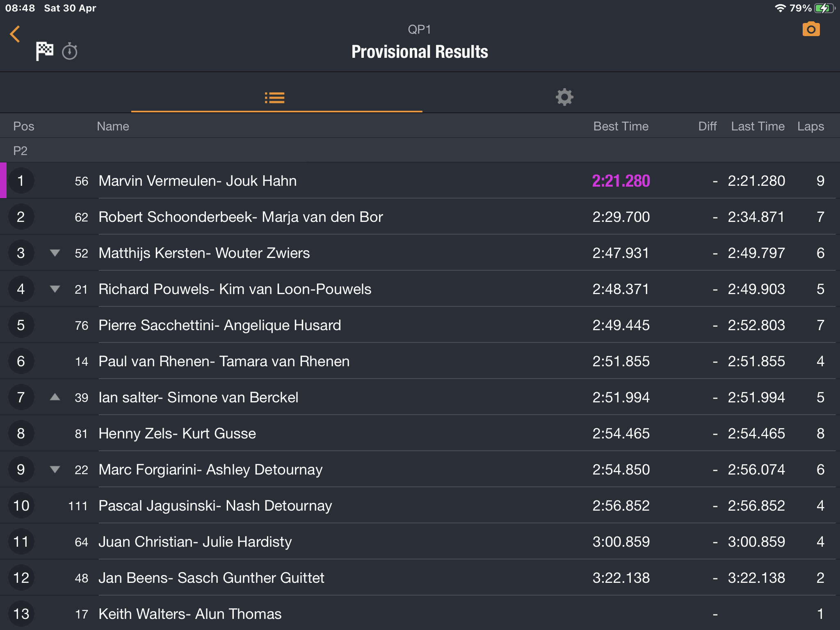Viewport: 840px width, 630px height.
Task: Open the checkered flag results view
Action: coord(44,51)
